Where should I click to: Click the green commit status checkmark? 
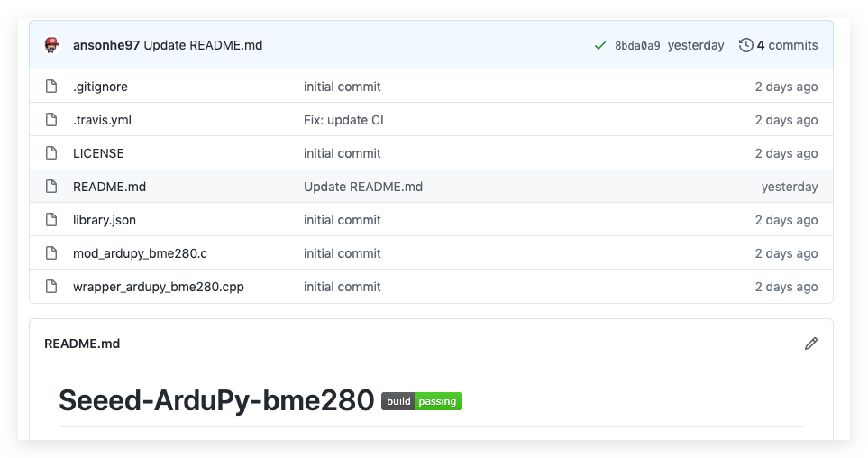[x=600, y=45]
